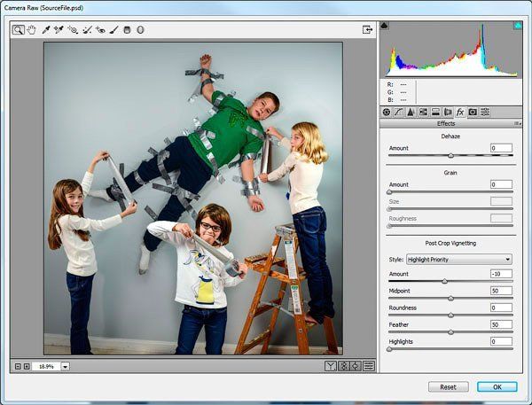
Task: Click the vignetting Amount field showing -10
Action: point(501,274)
